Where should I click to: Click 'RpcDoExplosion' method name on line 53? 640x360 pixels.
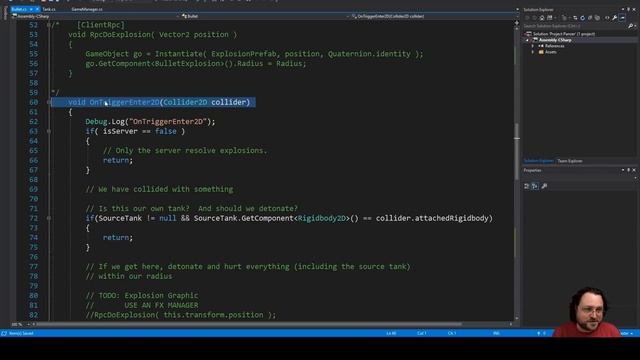[x=120, y=35]
